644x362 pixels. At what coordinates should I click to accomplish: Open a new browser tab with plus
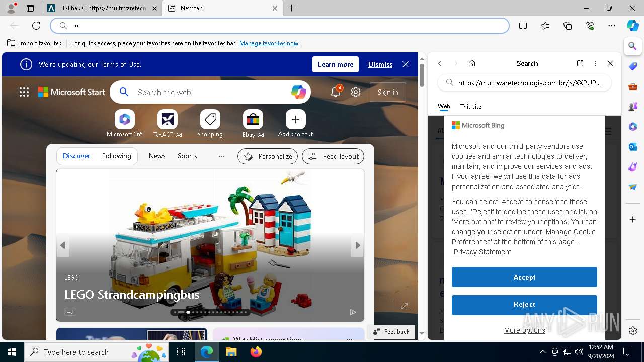pos(292,8)
